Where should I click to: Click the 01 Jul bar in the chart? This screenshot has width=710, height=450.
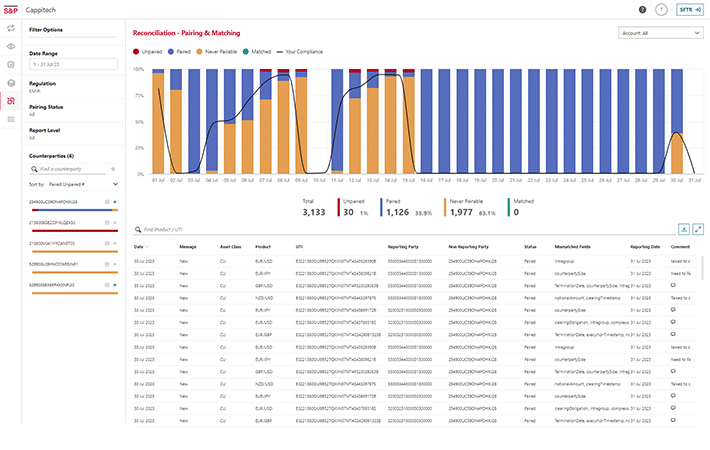tap(158, 121)
